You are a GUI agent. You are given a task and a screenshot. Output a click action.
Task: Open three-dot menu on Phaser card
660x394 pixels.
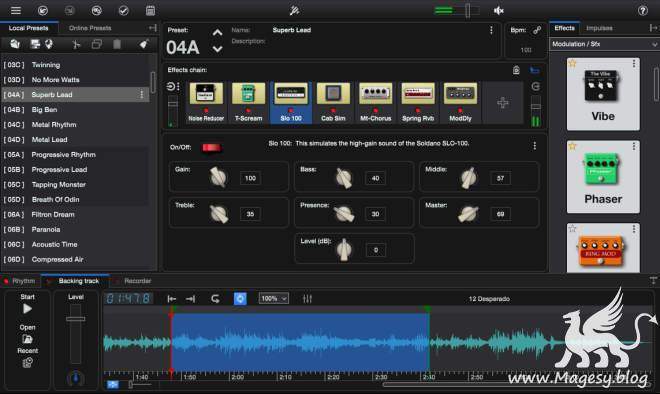tap(634, 146)
